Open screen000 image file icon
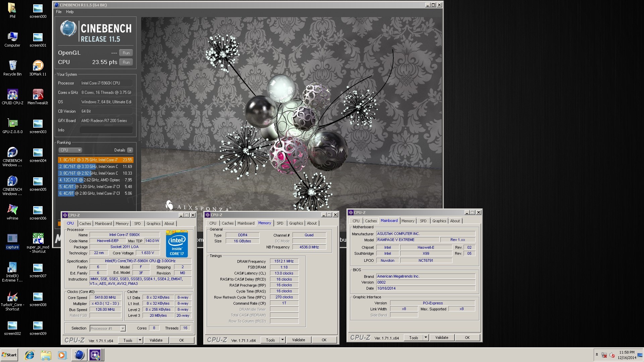Viewport: 644px width, 362px height. [x=38, y=10]
